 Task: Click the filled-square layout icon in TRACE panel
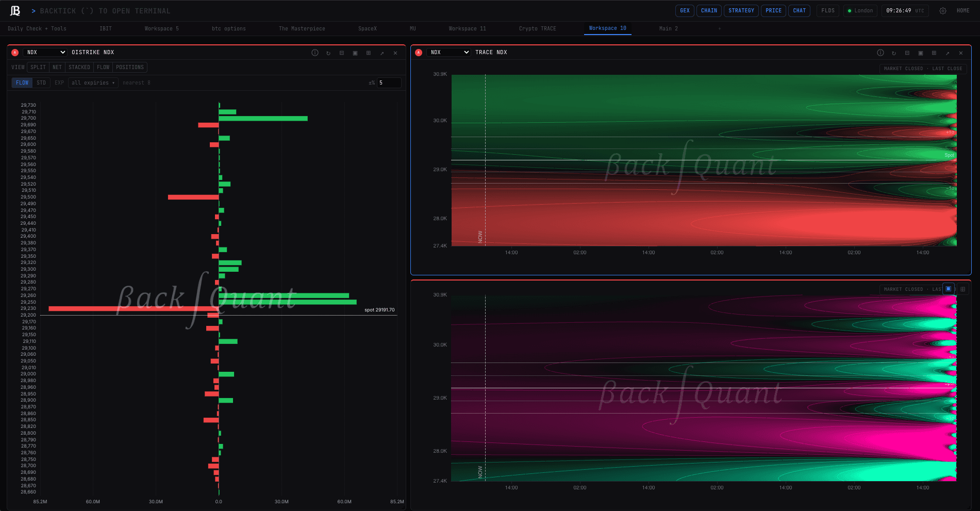(921, 53)
